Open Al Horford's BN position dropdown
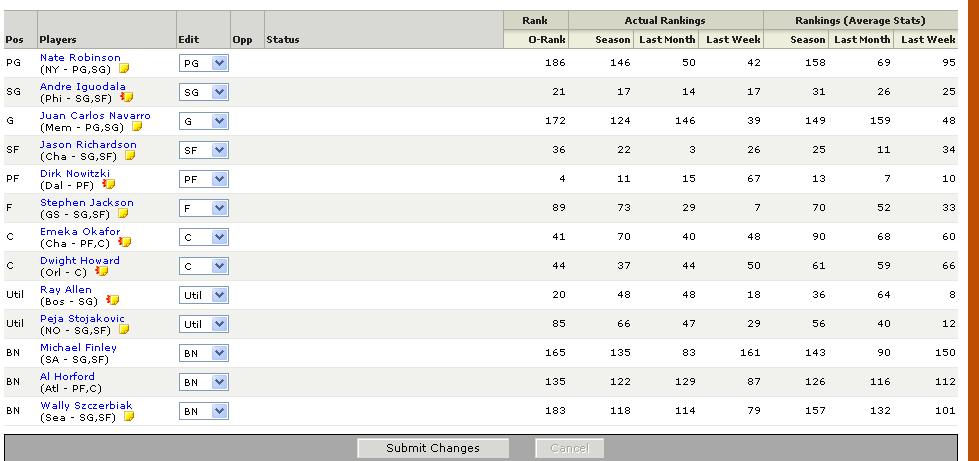Screen dimensions: 979x461 204,382
